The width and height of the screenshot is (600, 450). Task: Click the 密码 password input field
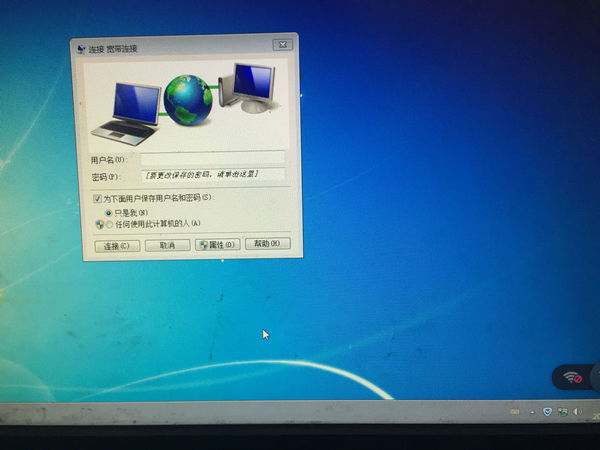(x=213, y=174)
